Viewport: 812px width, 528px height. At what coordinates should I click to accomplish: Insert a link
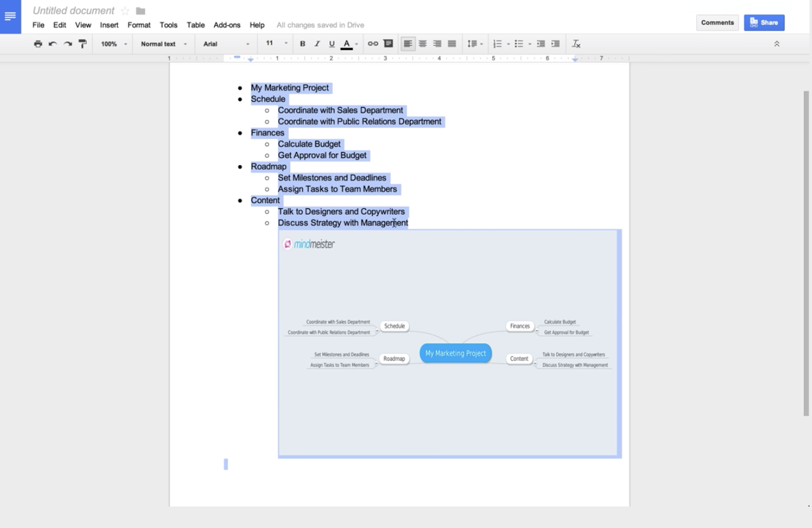pyautogui.click(x=372, y=44)
